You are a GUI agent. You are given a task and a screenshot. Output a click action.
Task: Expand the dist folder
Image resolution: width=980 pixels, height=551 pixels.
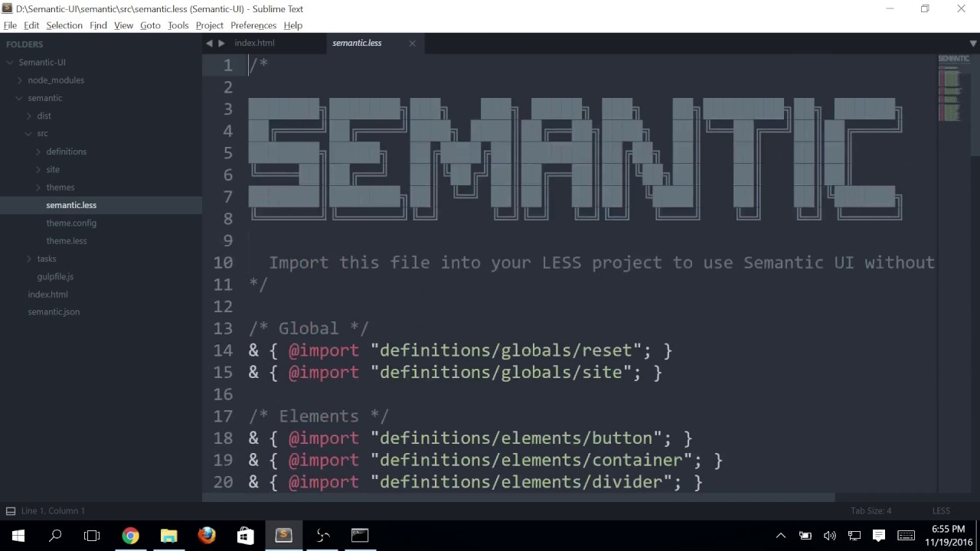[x=29, y=116]
